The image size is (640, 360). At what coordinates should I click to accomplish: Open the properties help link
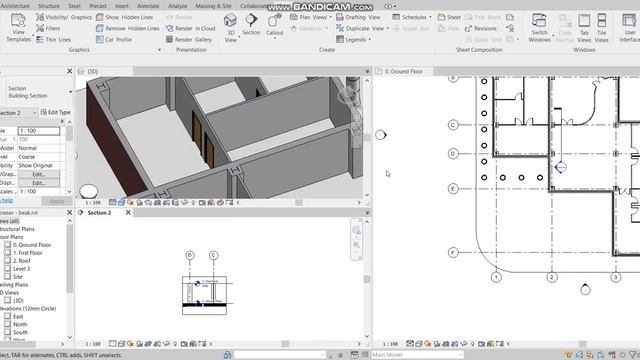[7, 200]
